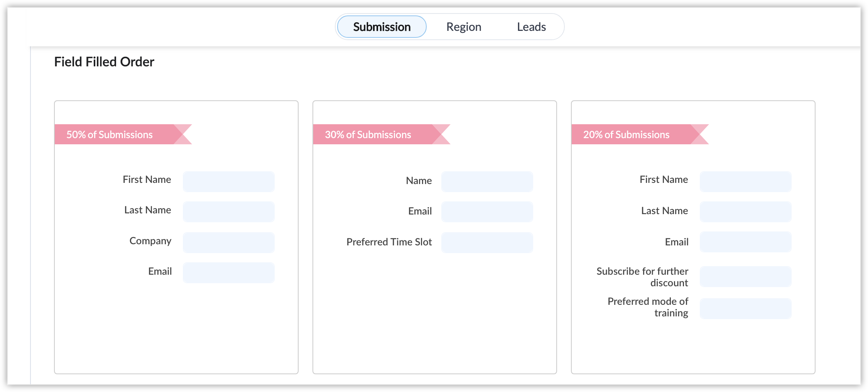Click 'Preferred mode of training' field box
The height and width of the screenshot is (392, 868).
click(745, 309)
